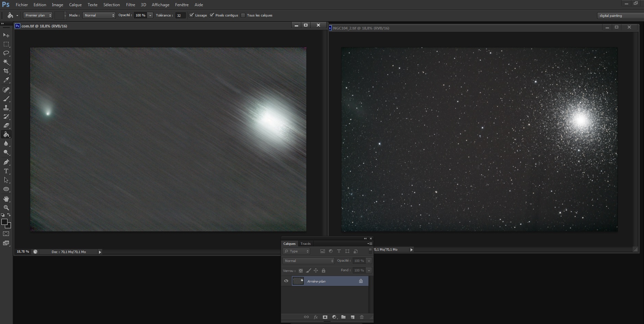Viewport: 644px width, 324px height.
Task: Click the foreground color swatch
Action: click(4, 222)
